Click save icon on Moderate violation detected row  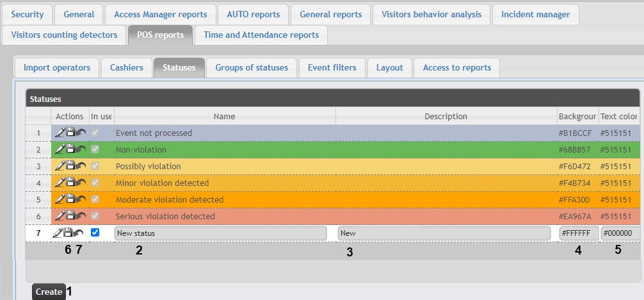70,199
